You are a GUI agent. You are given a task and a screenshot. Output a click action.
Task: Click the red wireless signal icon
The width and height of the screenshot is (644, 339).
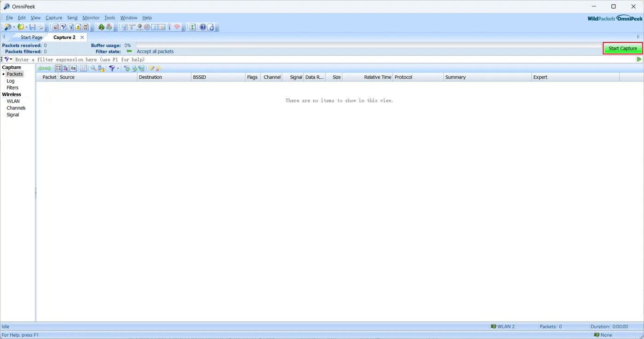177,27
